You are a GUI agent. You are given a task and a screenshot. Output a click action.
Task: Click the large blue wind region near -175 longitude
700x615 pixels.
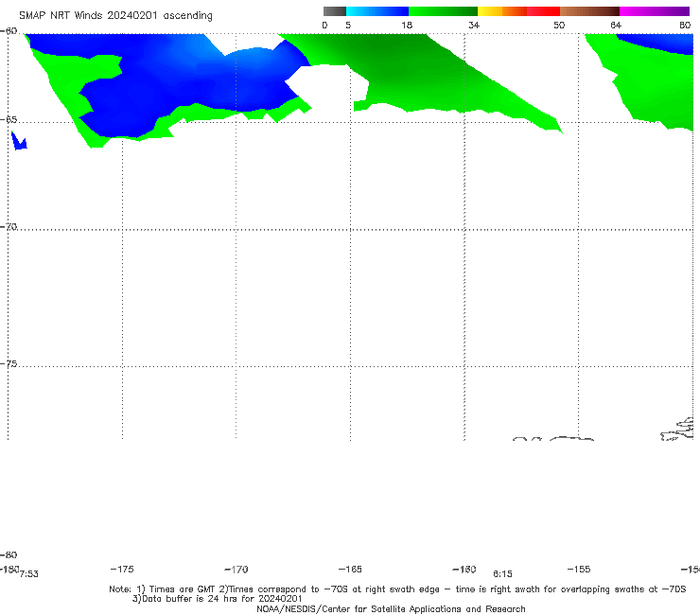tap(148, 89)
